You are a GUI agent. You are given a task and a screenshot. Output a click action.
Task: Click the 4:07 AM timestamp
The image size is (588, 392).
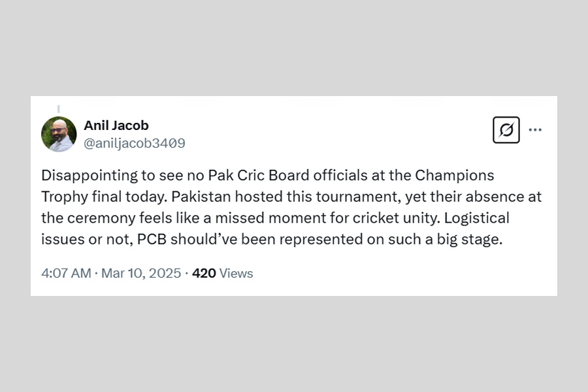coord(66,273)
